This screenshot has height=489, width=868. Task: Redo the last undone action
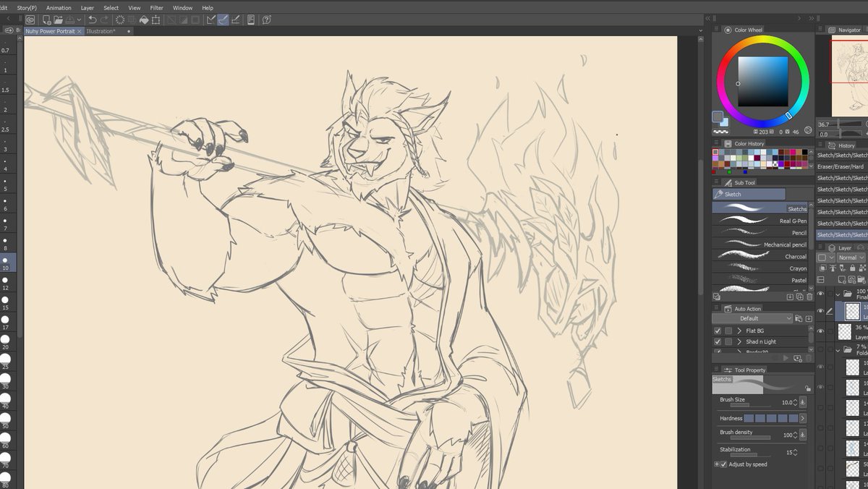tap(105, 20)
